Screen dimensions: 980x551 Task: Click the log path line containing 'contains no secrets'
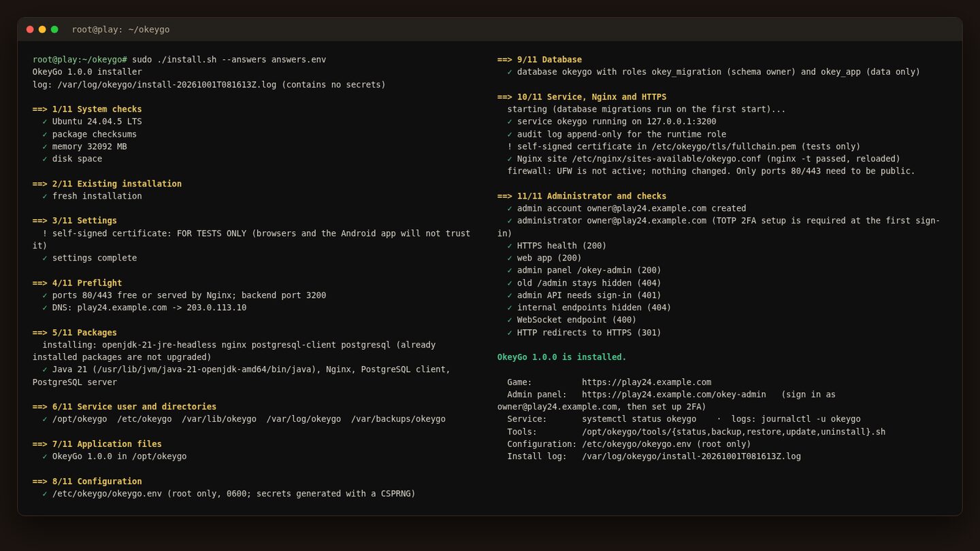209,84
